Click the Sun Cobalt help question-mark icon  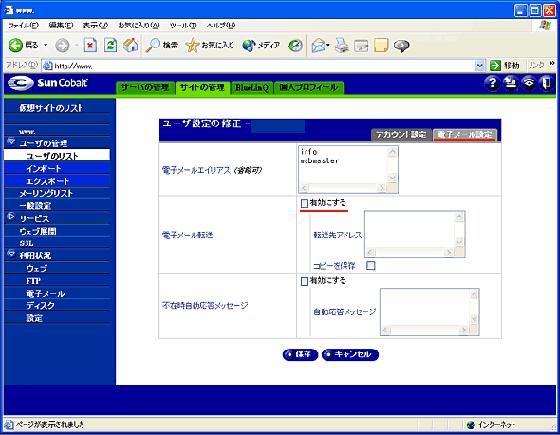click(x=492, y=84)
